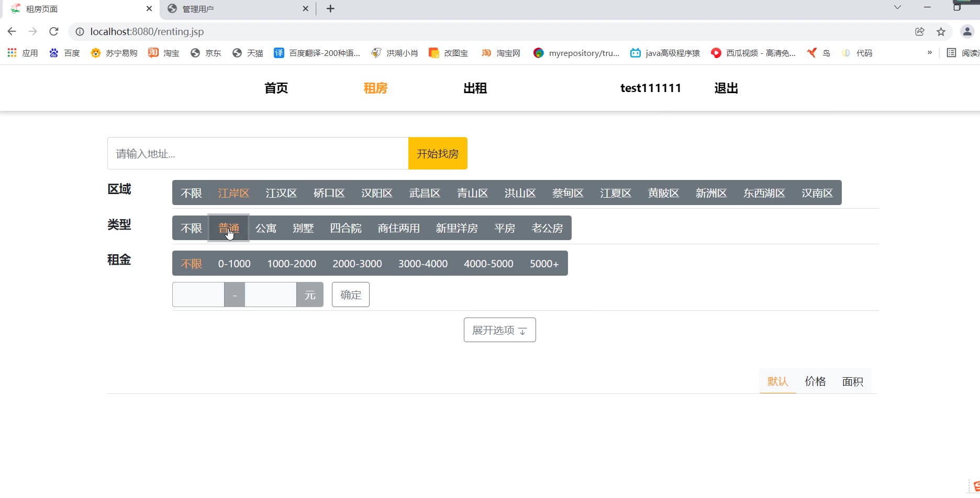980x498 pixels.
Task: Open the tab search dropdown arrow
Action: click(x=897, y=7)
